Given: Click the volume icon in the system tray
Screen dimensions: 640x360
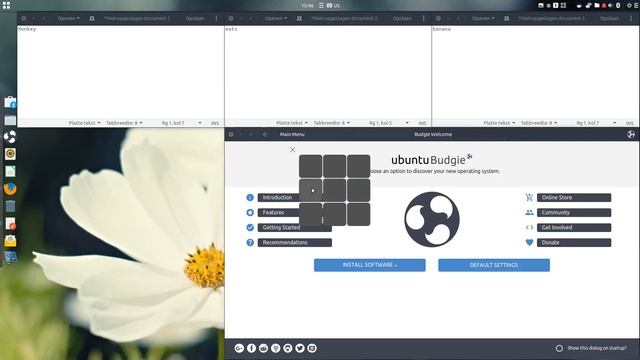Looking at the screenshot, I should (x=610, y=6).
